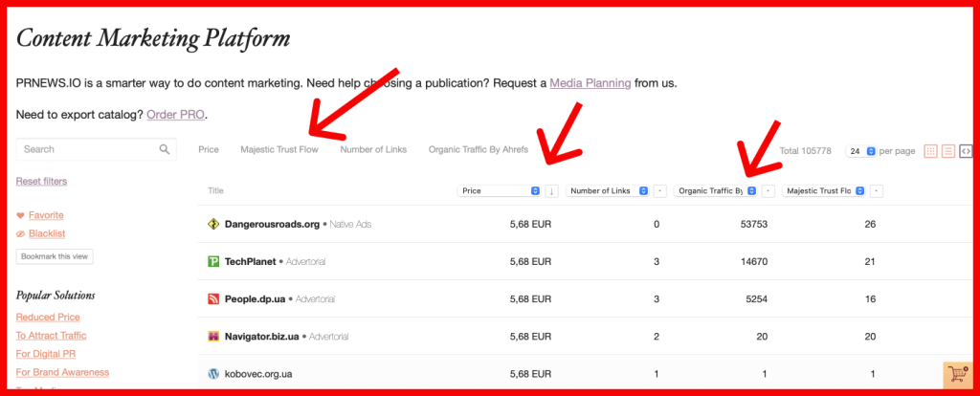Open the Organic Traffic column dropdown

[716, 191]
